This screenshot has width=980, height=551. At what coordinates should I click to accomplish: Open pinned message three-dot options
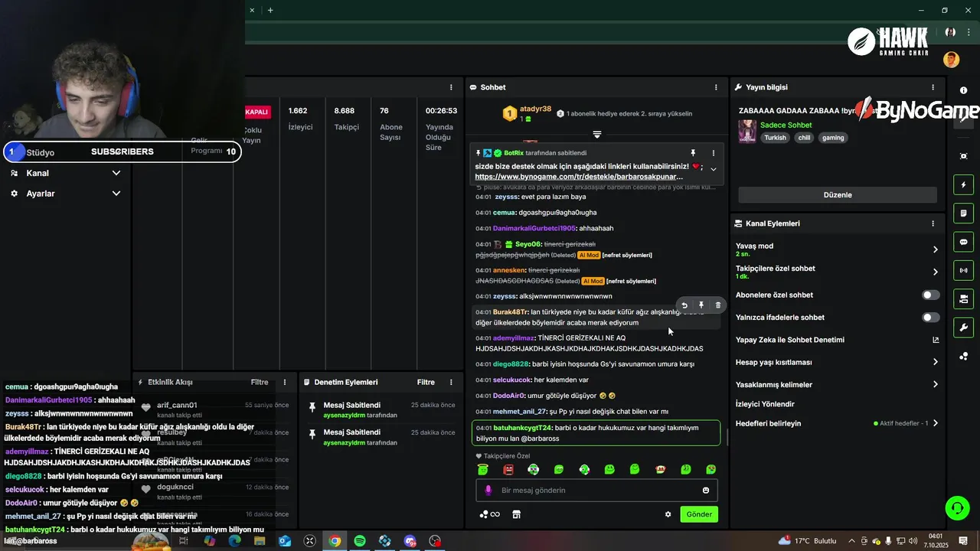click(x=713, y=153)
